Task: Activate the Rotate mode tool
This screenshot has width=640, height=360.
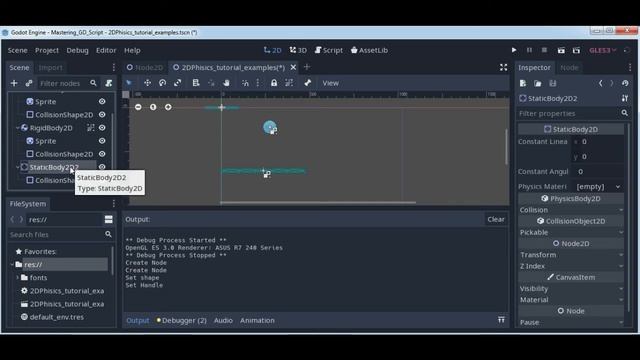Action: click(162, 83)
